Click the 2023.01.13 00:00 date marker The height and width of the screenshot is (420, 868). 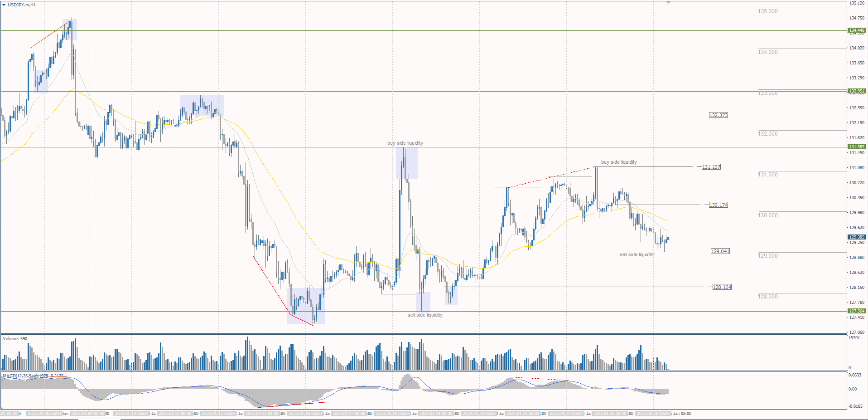coord(262,414)
